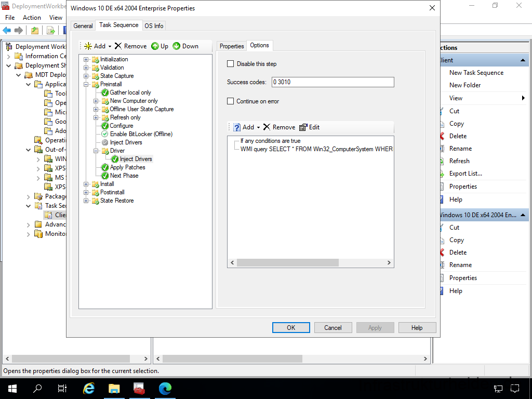The height and width of the screenshot is (399, 532).
Task: Click the Export list toolbar icon
Action: tap(51, 31)
